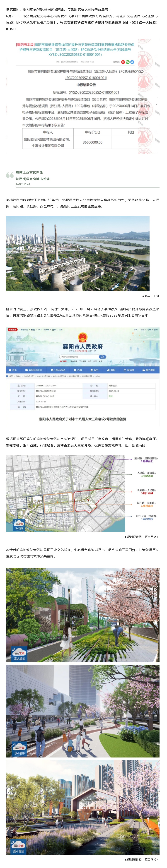Open the 办事 nav tab
This screenshot has width=167, height=868.
pos(78,370)
